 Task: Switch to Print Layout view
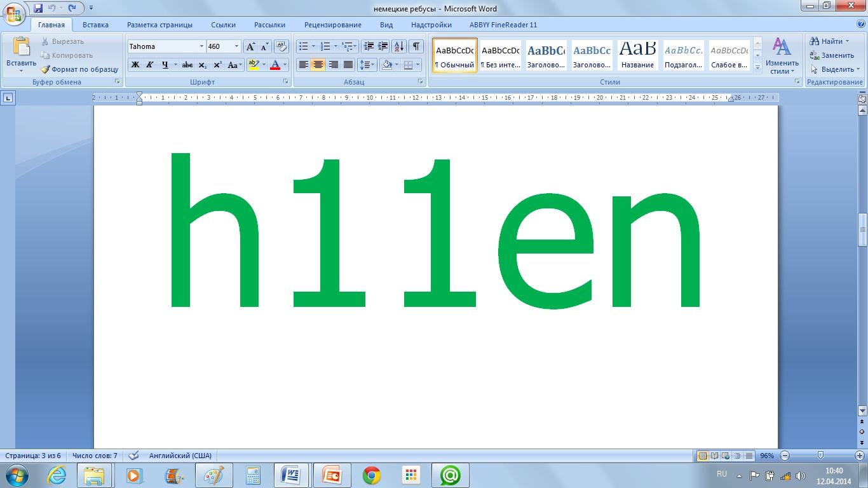[703, 456]
